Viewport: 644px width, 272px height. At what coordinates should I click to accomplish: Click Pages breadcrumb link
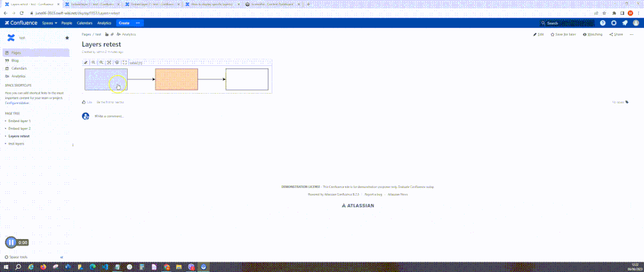click(86, 35)
